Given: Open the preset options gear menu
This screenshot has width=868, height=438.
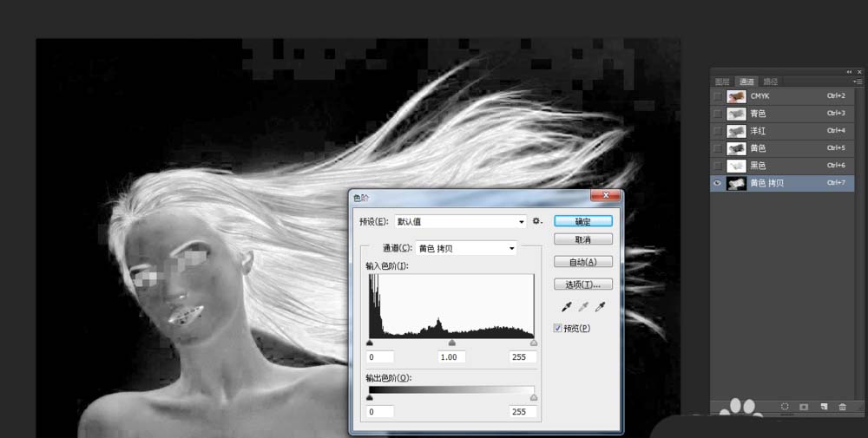Looking at the screenshot, I should pyautogui.click(x=538, y=221).
